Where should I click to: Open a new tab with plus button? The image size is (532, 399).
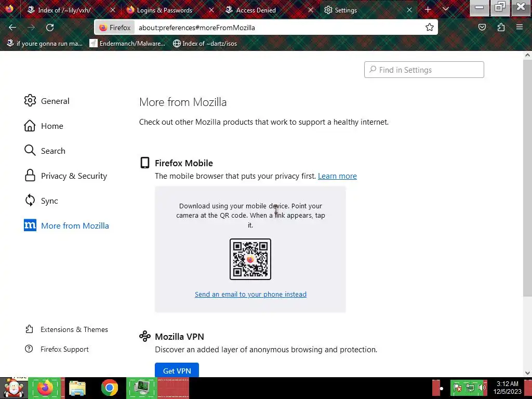tap(428, 10)
